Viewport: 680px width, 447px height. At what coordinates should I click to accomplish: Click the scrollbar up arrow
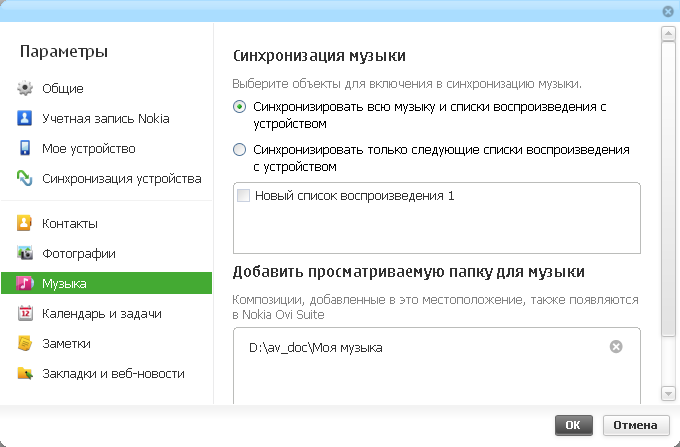668,34
